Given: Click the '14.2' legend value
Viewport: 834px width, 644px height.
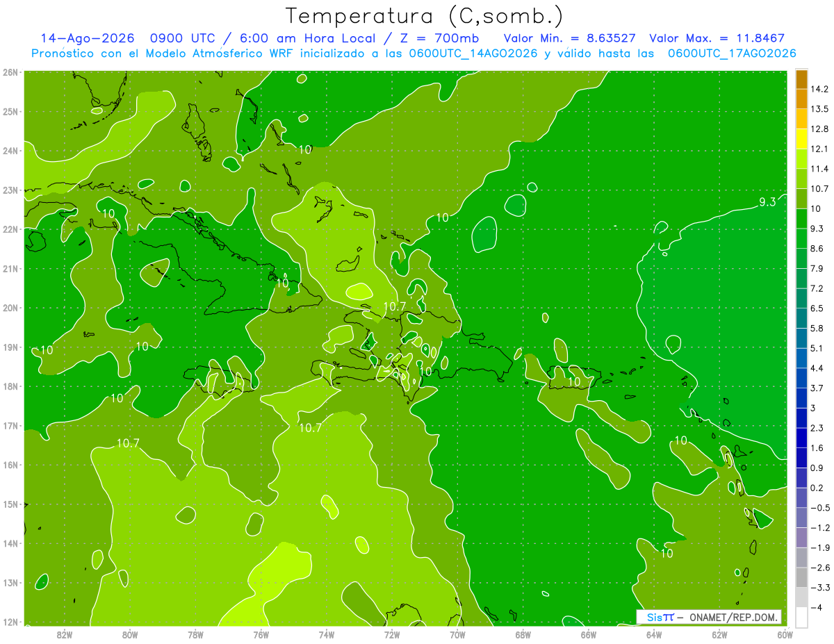Looking at the screenshot, I should 819,89.
